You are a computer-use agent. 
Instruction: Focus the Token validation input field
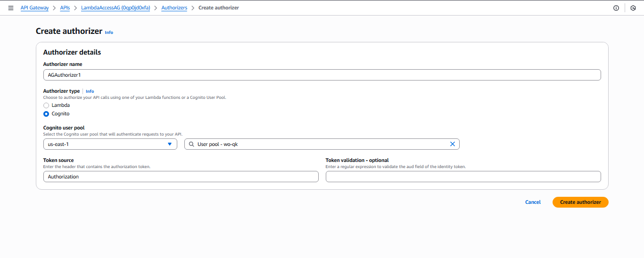click(463, 177)
